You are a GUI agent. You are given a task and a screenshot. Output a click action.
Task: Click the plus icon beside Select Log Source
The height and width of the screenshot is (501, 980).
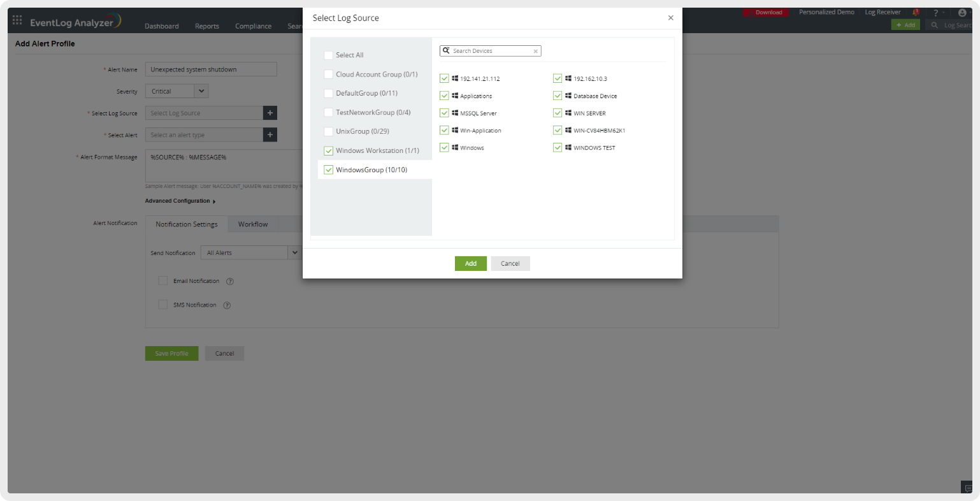coord(270,113)
